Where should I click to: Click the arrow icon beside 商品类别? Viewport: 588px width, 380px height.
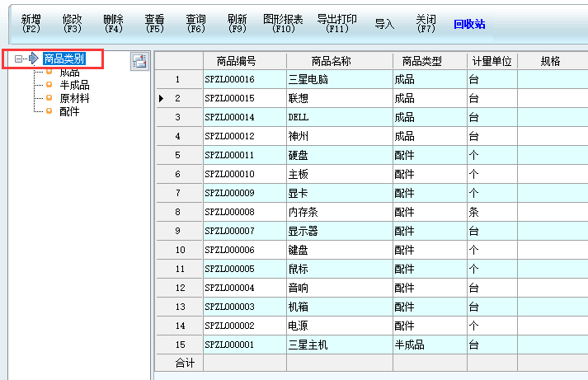(34, 59)
